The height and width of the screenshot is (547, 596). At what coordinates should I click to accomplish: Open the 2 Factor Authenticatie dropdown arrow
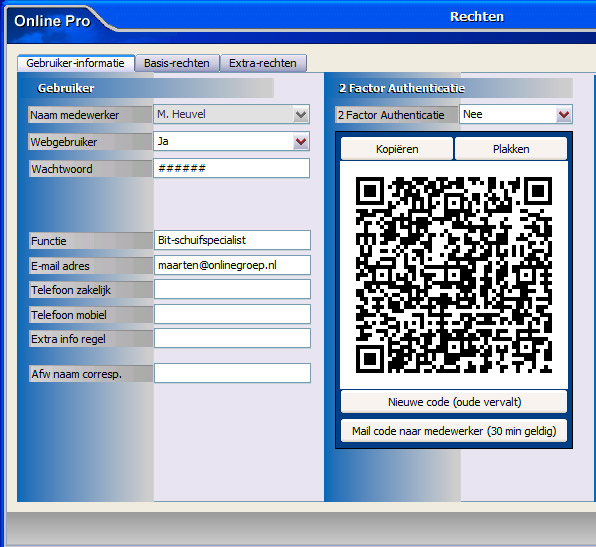point(564,114)
